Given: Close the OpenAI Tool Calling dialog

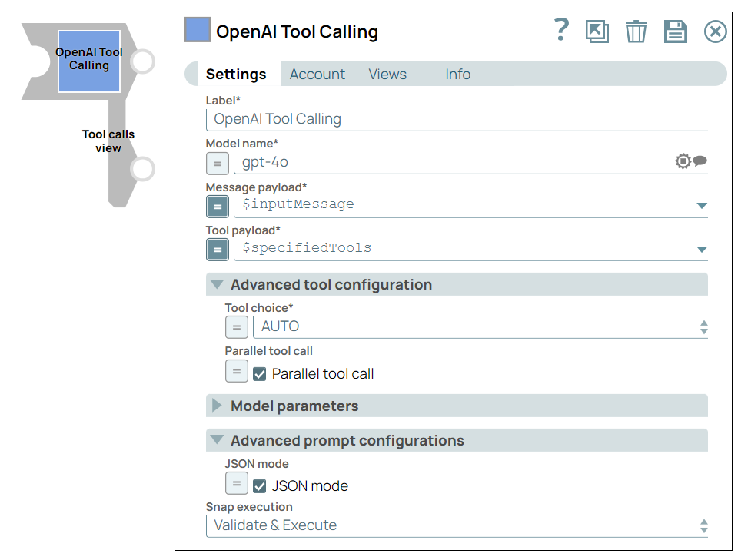Looking at the screenshot, I should 716,32.
